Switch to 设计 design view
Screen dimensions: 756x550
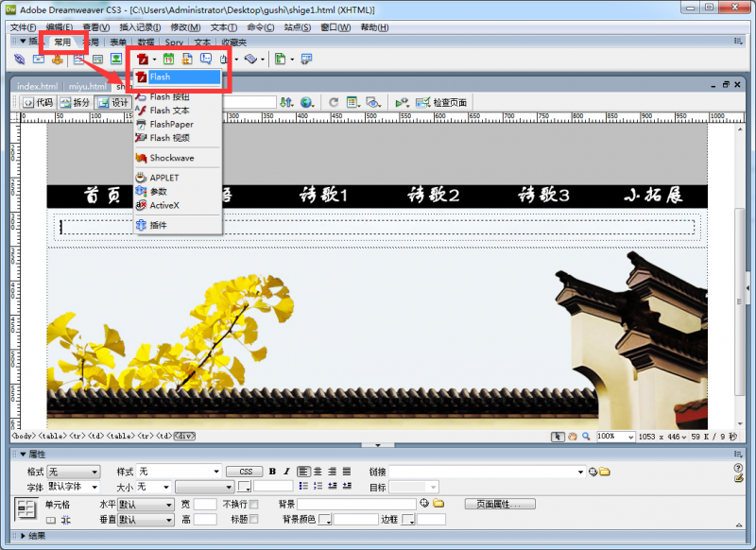point(113,102)
